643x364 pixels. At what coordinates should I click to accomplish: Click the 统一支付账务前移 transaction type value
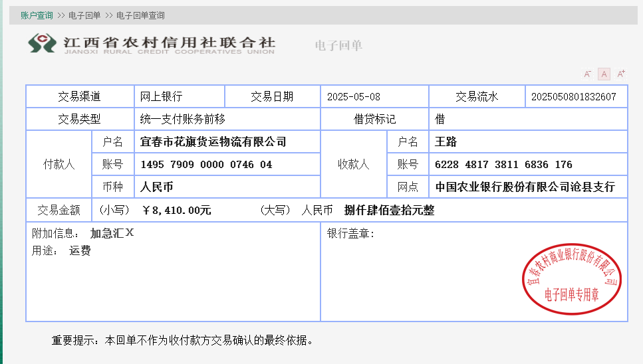[182, 119]
